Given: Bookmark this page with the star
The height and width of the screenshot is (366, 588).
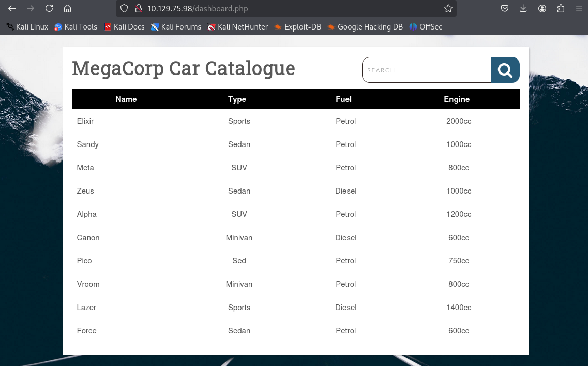Looking at the screenshot, I should click(x=448, y=8).
